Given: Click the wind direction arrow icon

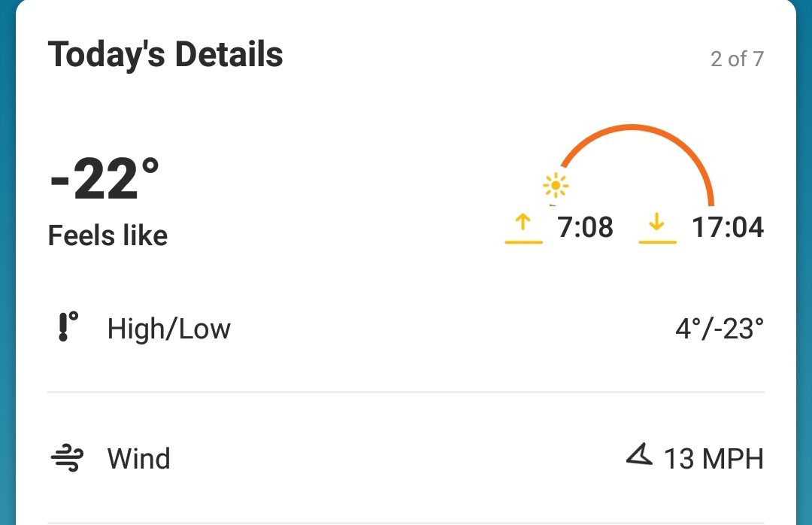Looking at the screenshot, I should pos(639,454).
